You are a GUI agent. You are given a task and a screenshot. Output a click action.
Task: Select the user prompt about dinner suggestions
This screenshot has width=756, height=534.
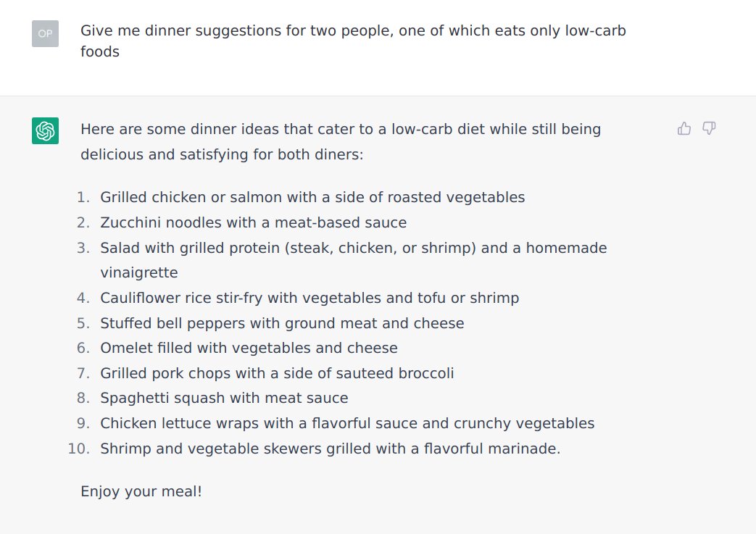pos(353,41)
